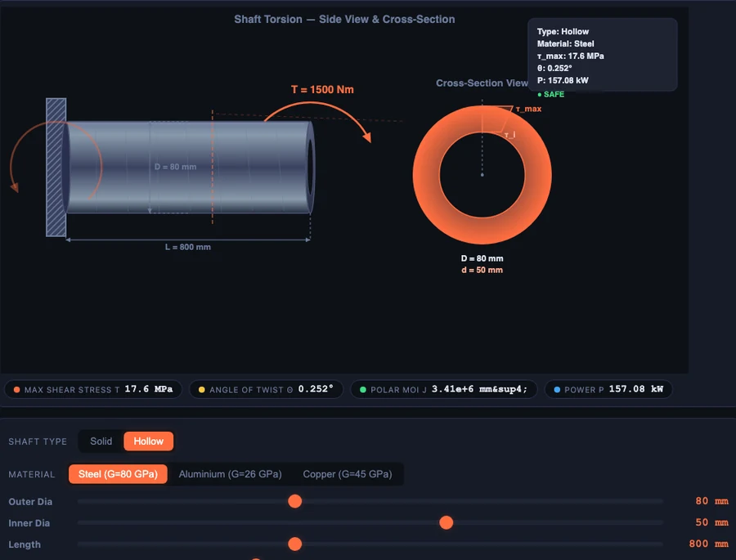Click the SAFE status indicator
Screen dimensions: 736x560
pos(551,94)
